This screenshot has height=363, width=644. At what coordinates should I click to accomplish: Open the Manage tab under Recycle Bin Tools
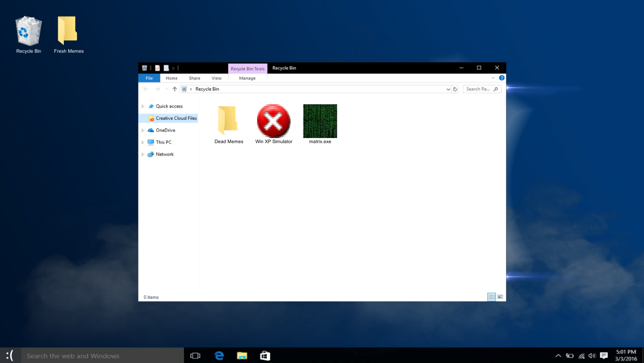(247, 78)
